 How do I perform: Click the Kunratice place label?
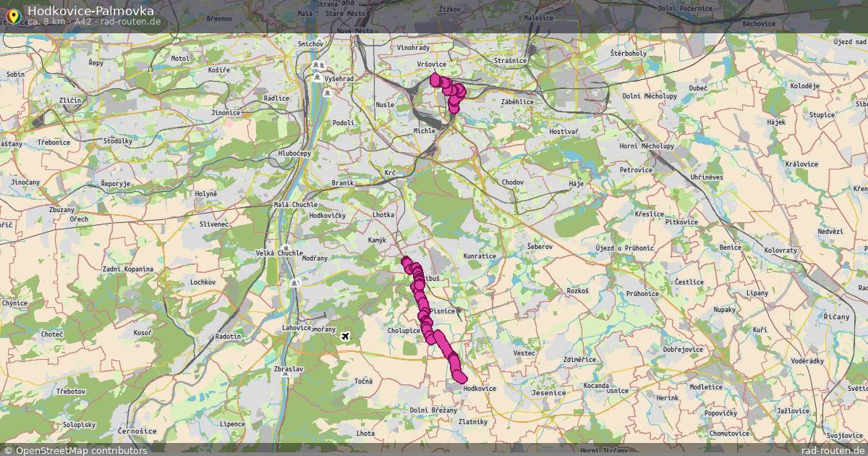click(x=480, y=256)
